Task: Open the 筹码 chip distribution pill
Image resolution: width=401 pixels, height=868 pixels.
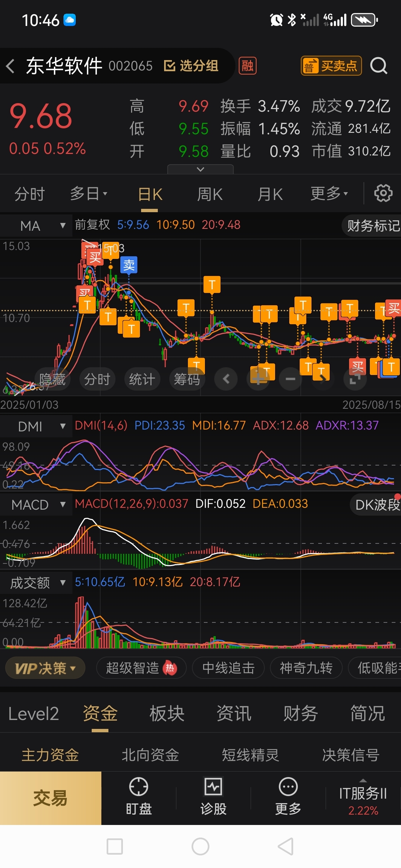Action: tap(187, 379)
